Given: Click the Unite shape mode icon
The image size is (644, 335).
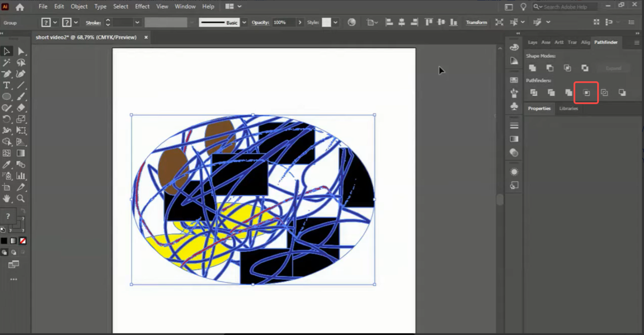Looking at the screenshot, I should pos(532,68).
